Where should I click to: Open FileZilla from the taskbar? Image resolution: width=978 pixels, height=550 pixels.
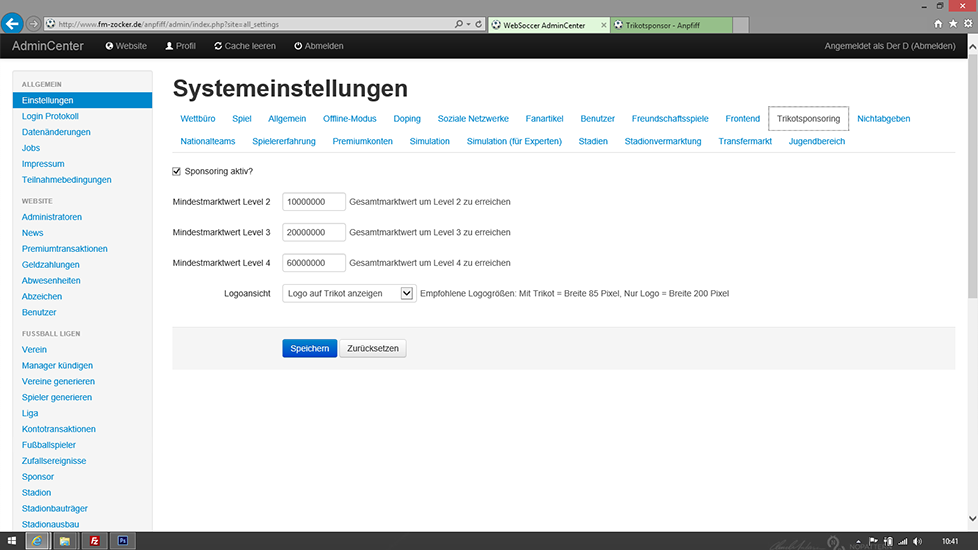pos(94,541)
